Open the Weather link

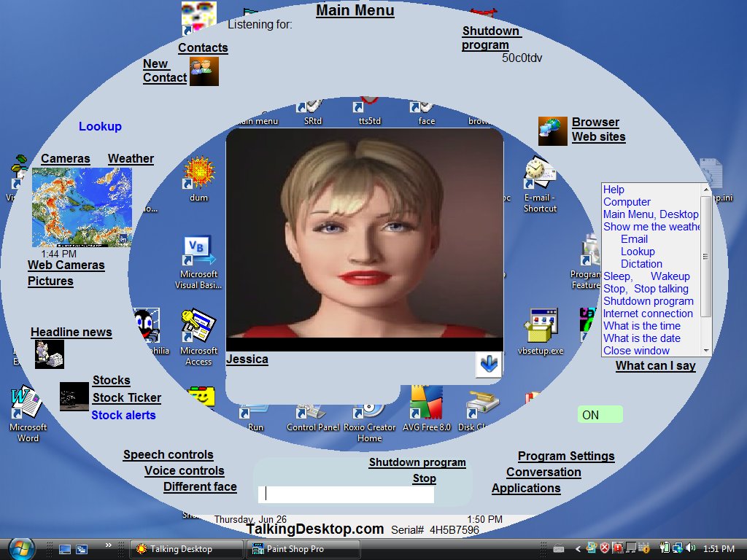131,158
